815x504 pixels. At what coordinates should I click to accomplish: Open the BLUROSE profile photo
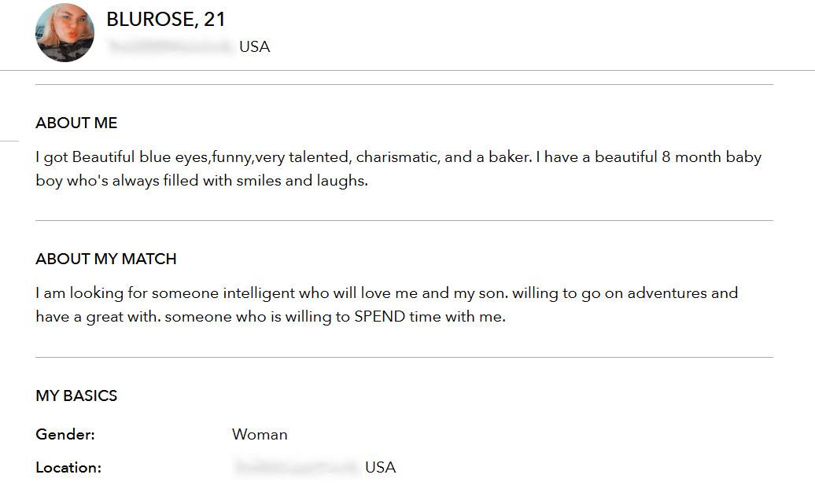[x=65, y=32]
